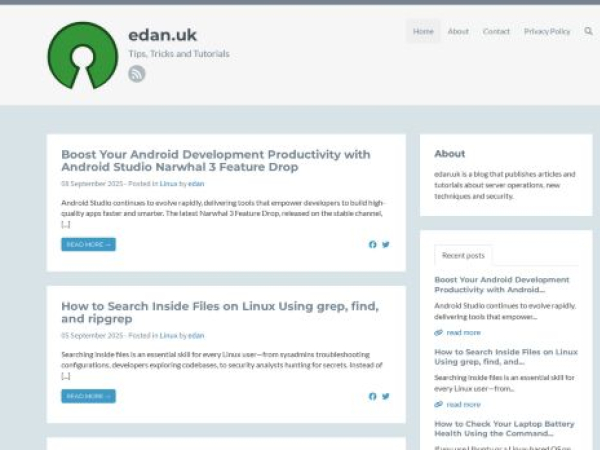Click READ MORE under the Android Studio post
Viewport: 600px width, 450px height.
pos(88,244)
